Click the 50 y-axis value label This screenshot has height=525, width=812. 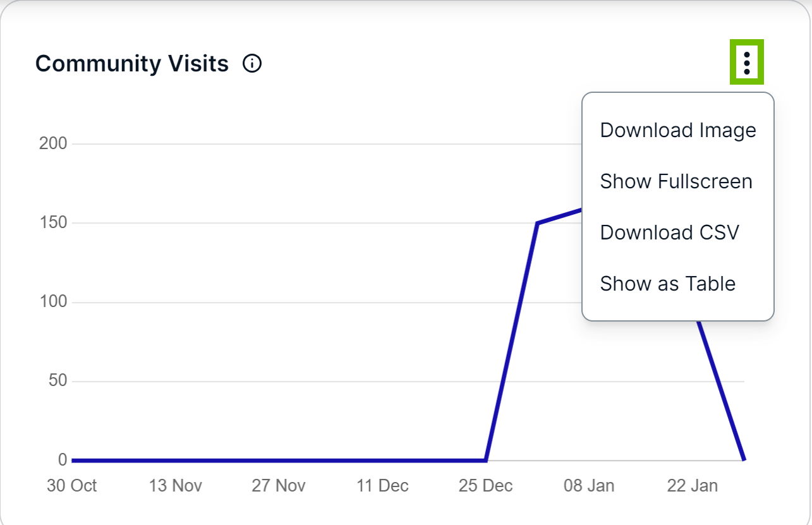pos(58,381)
